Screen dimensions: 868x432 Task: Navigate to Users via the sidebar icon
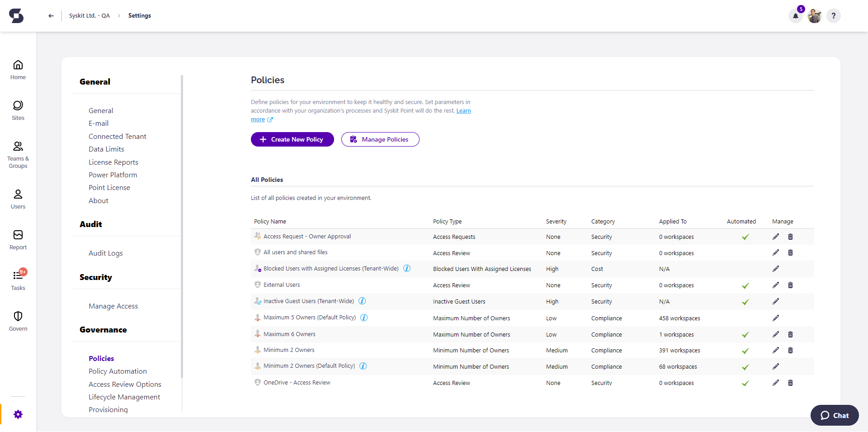click(18, 198)
